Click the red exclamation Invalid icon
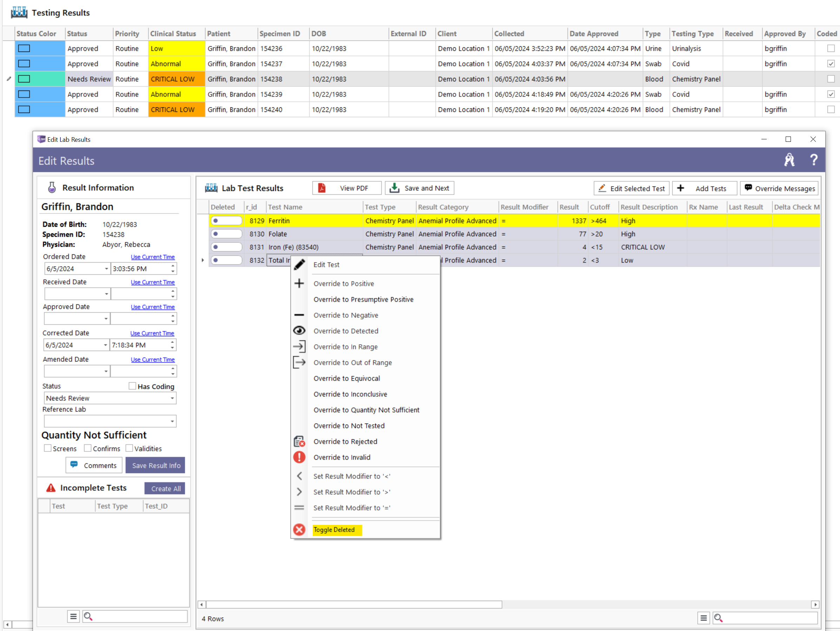This screenshot has height=631, width=840. [x=299, y=457]
